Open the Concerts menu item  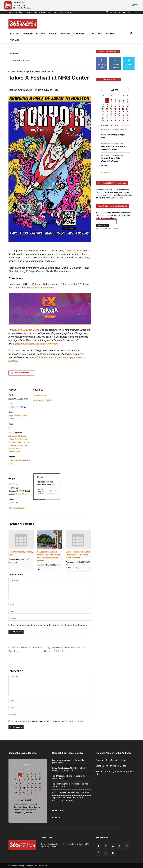pos(65,34)
